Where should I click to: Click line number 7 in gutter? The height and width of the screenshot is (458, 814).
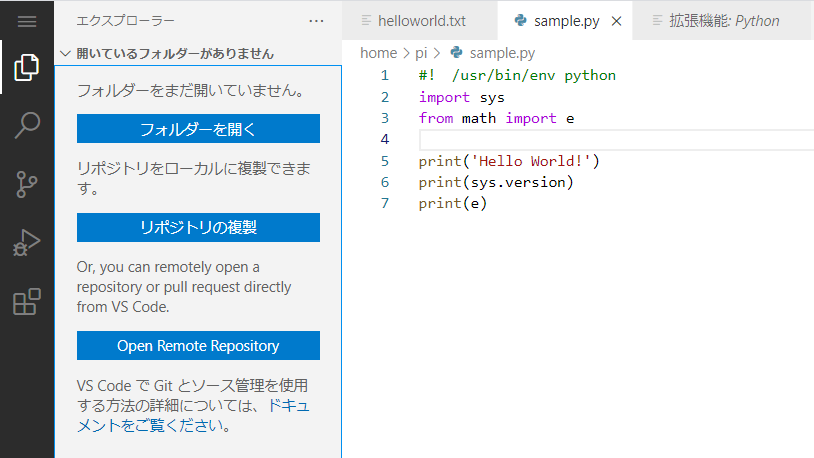(x=385, y=203)
